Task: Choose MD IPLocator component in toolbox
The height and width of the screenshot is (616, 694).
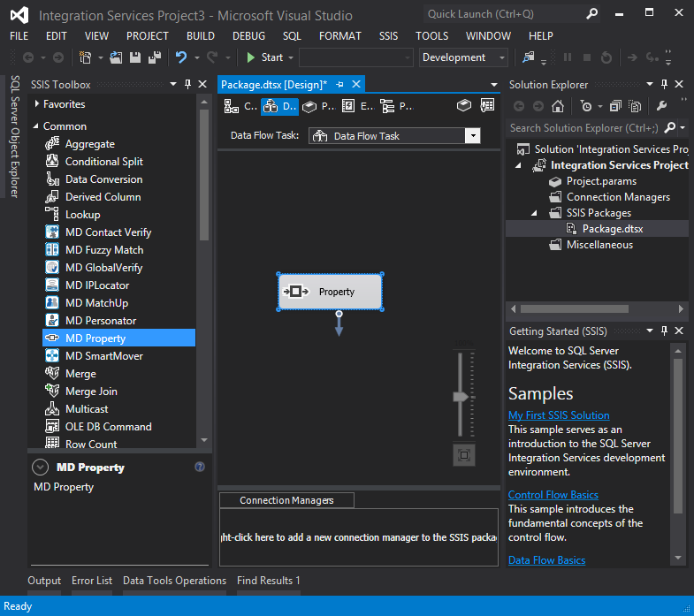Action: click(x=97, y=285)
